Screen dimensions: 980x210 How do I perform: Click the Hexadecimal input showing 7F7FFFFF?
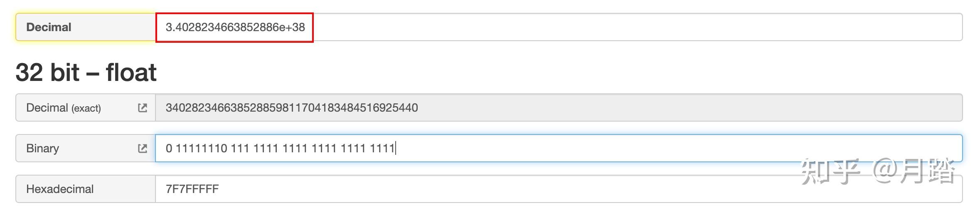pyautogui.click(x=457, y=189)
